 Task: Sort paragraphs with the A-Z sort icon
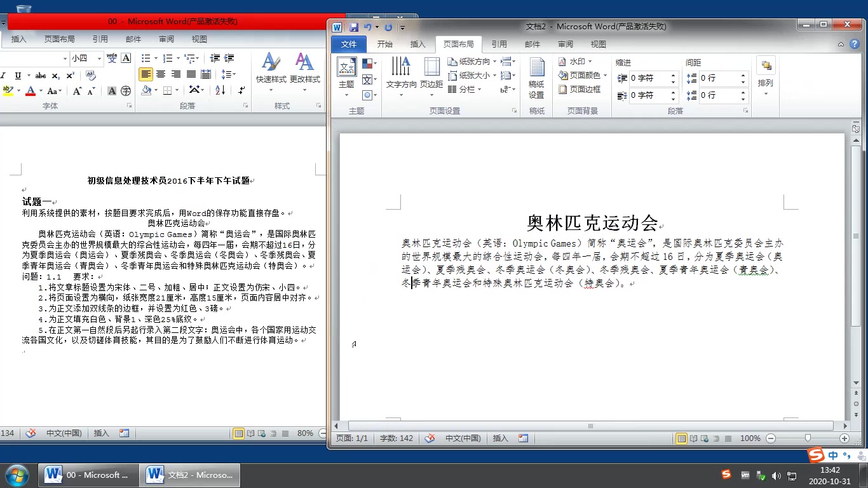tap(219, 90)
